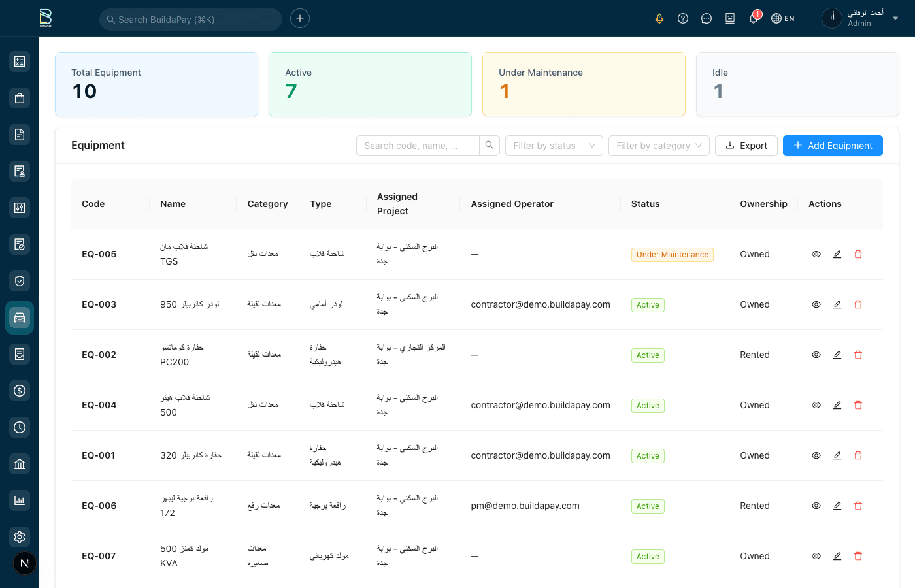Open the notifications bell with red badge
Screen dimensions: 915x588
click(753, 18)
